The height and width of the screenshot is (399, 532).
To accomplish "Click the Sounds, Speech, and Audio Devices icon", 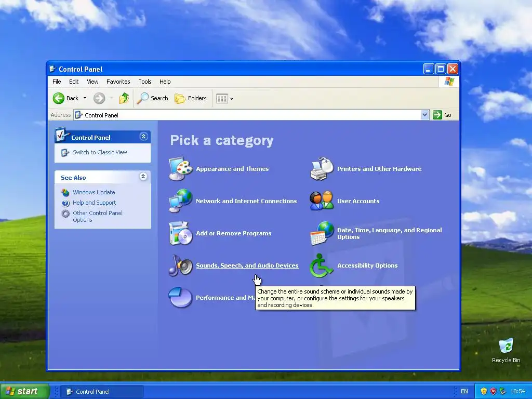I will pos(181,265).
